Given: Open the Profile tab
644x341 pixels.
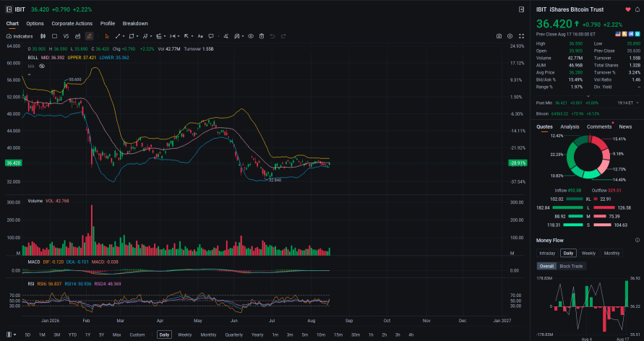Looking at the screenshot, I should 108,23.
